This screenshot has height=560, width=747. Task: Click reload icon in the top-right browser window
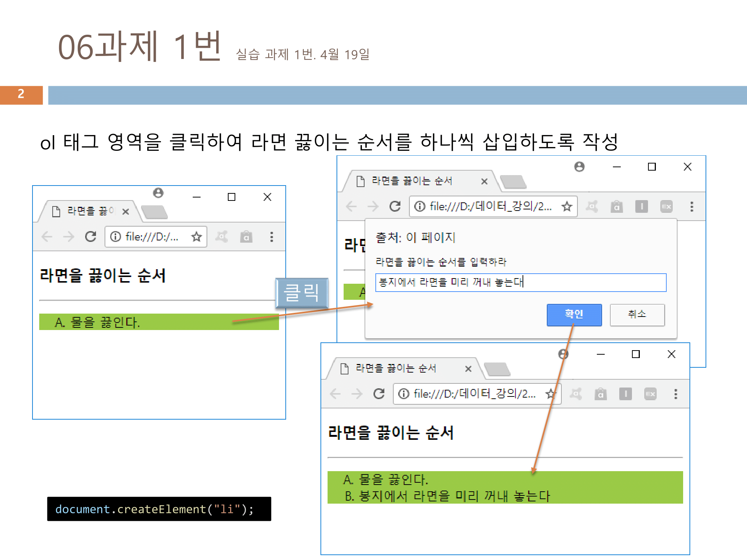pos(395,206)
